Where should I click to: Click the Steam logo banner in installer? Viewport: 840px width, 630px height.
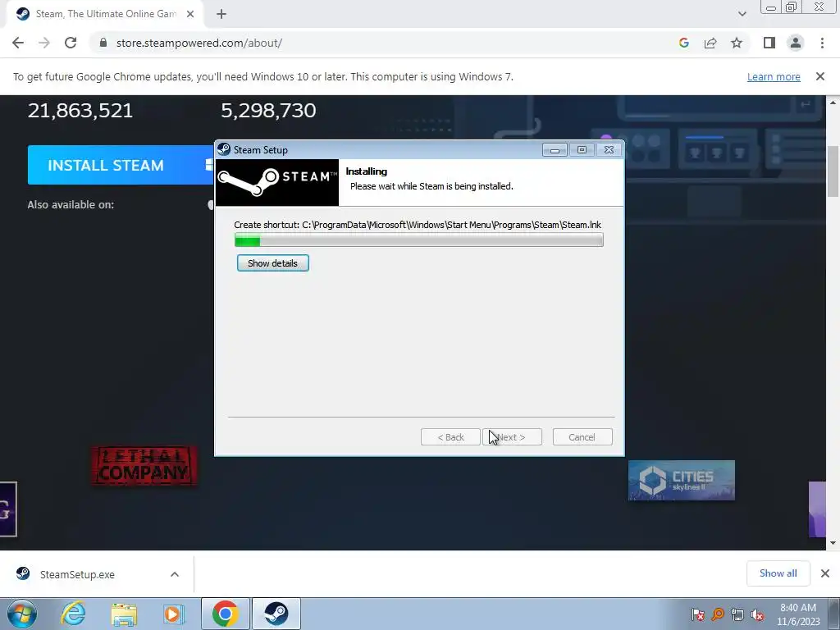[x=277, y=182]
